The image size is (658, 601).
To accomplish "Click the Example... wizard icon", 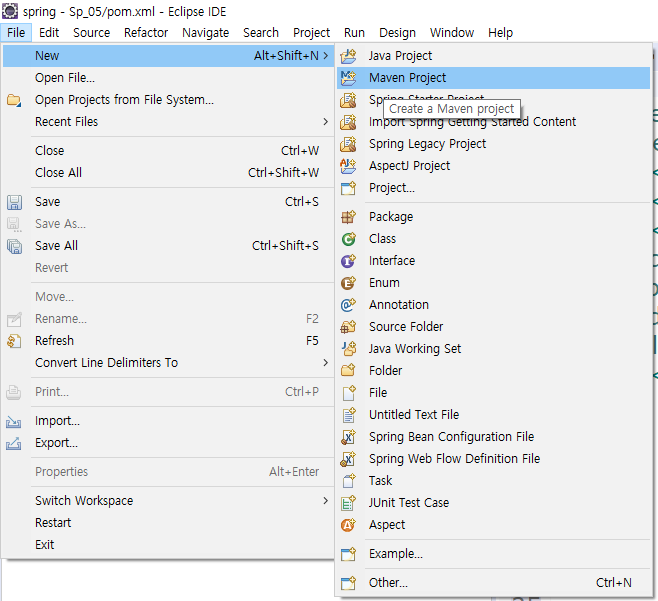I will click(348, 554).
